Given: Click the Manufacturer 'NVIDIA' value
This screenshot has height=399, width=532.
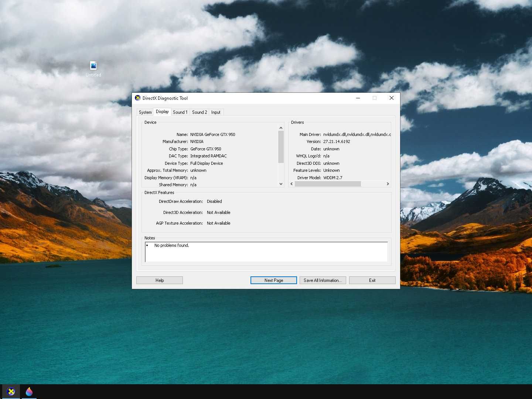Looking at the screenshot, I should pyautogui.click(x=197, y=141).
